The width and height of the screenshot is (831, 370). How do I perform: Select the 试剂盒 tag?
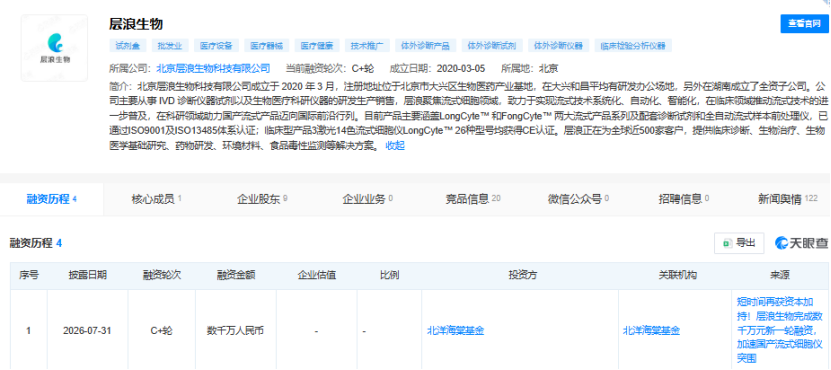128,46
